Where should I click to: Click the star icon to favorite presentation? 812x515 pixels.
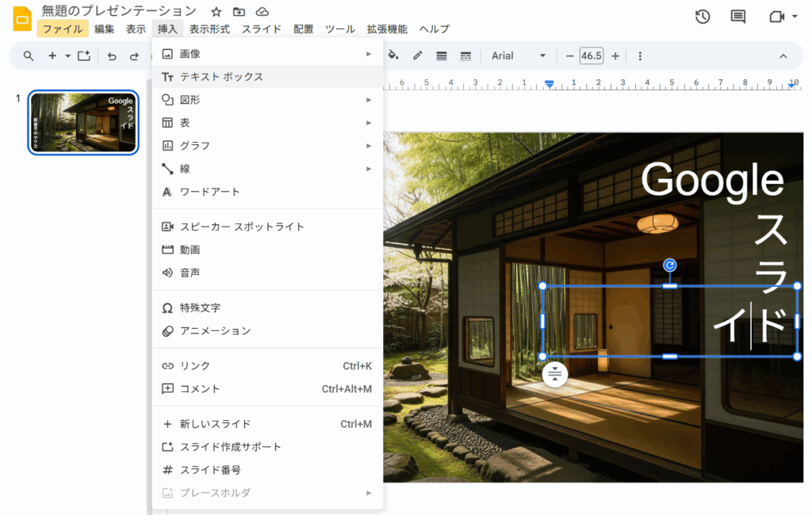click(x=216, y=11)
